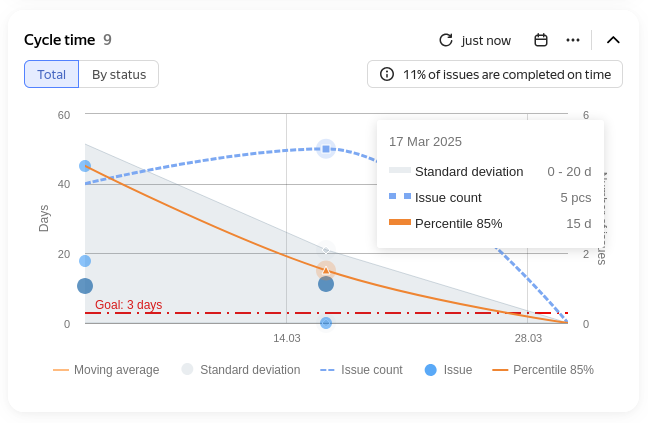Collapse the Cycle time widget chevron
The height and width of the screenshot is (423, 648).
pos(614,40)
